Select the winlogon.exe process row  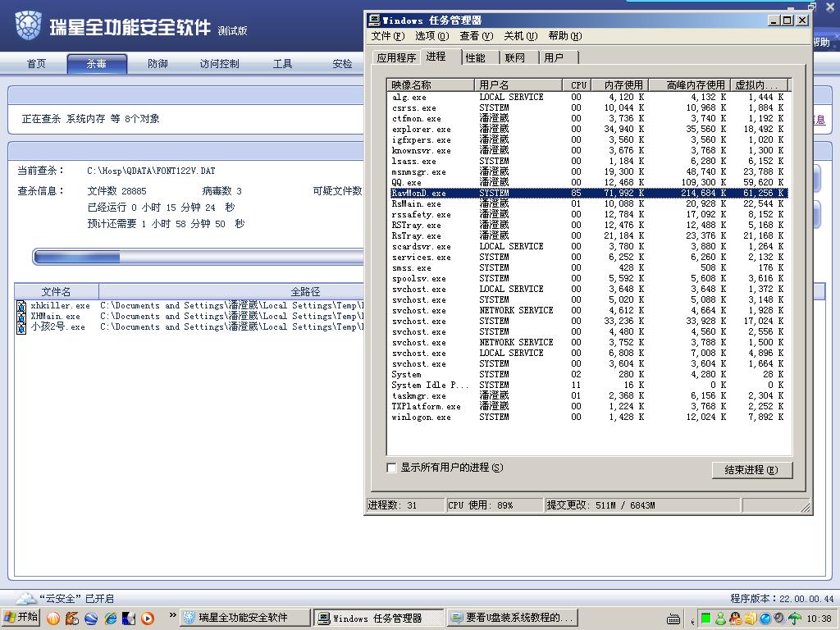589,418
